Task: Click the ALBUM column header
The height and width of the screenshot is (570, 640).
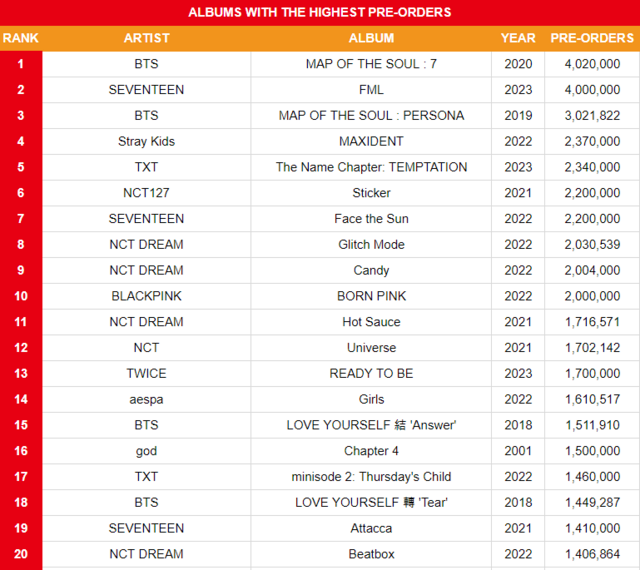Action: click(x=371, y=38)
